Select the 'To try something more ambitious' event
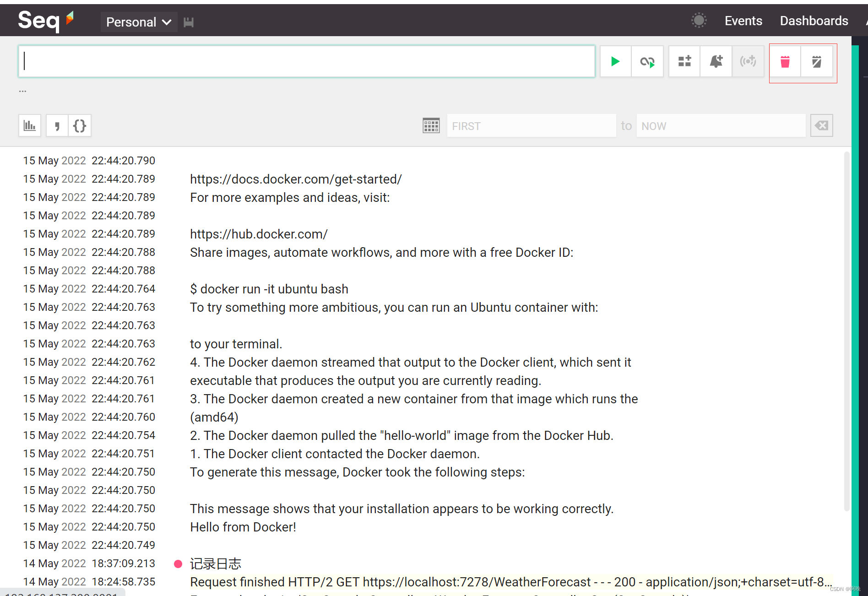This screenshot has width=868, height=596. pos(394,307)
